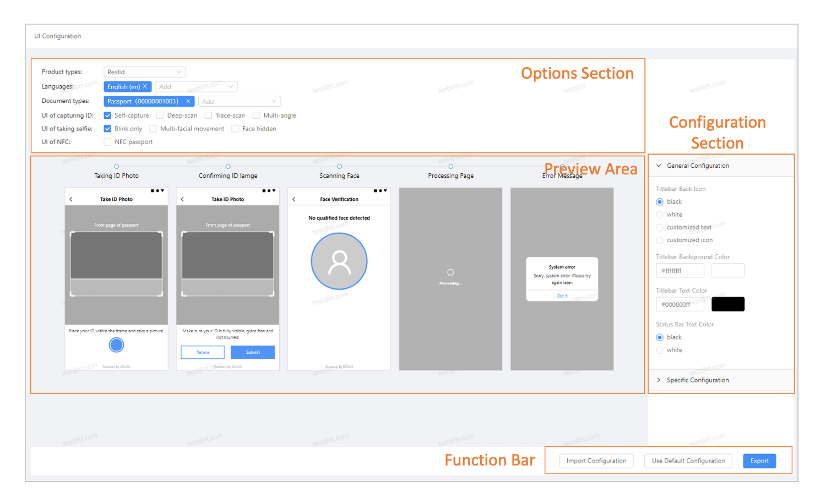The height and width of the screenshot is (504, 826).
Task: Click Use Default Configuration
Action: pyautogui.click(x=688, y=461)
